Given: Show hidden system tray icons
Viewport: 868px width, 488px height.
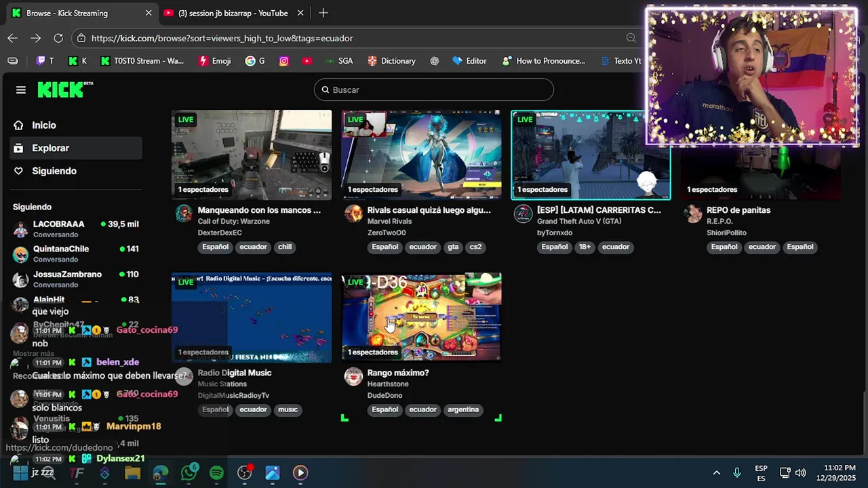Looking at the screenshot, I should click(x=716, y=472).
